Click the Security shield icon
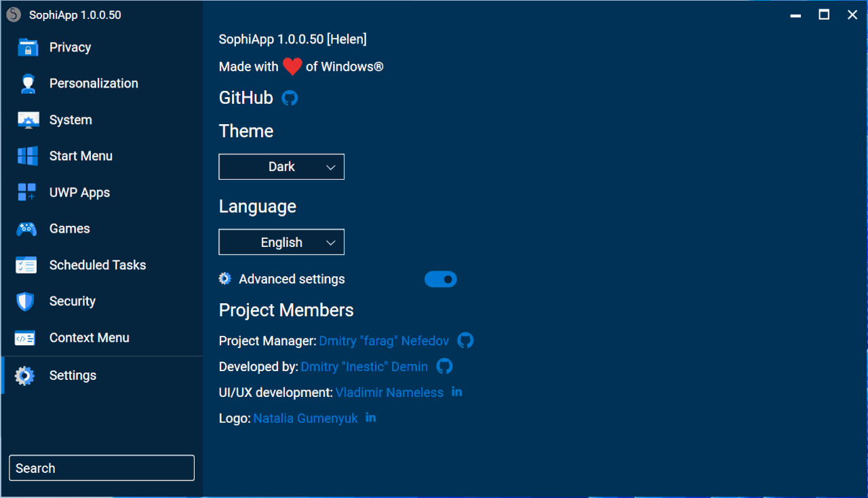Screen dimensions: 868x498 pyautogui.click(x=26, y=301)
